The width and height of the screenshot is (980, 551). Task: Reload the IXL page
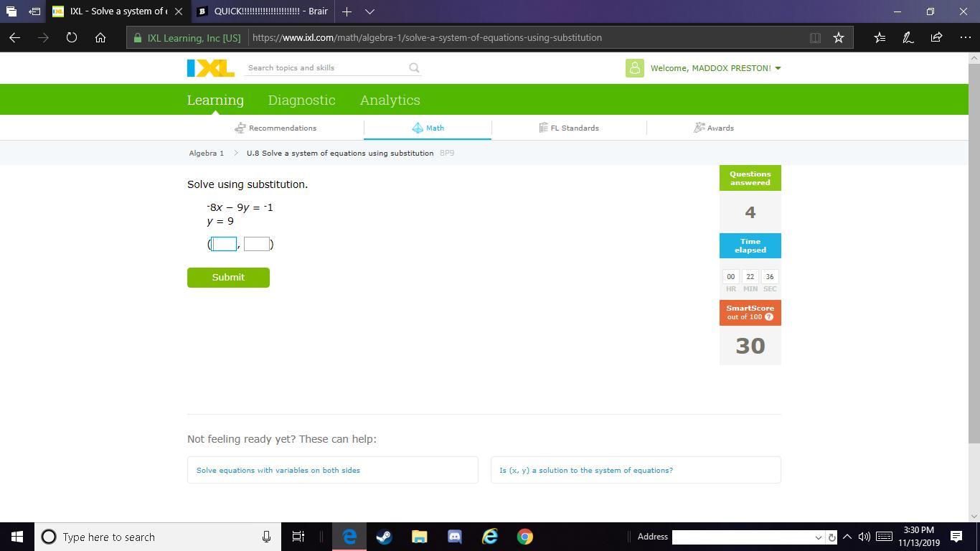pyautogui.click(x=72, y=37)
